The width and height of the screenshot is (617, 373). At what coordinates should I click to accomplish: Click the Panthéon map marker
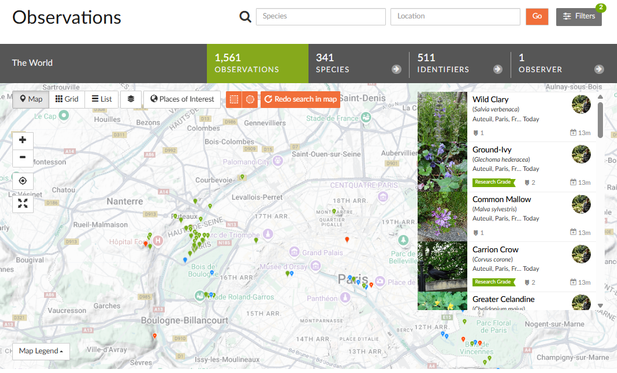tap(345, 297)
